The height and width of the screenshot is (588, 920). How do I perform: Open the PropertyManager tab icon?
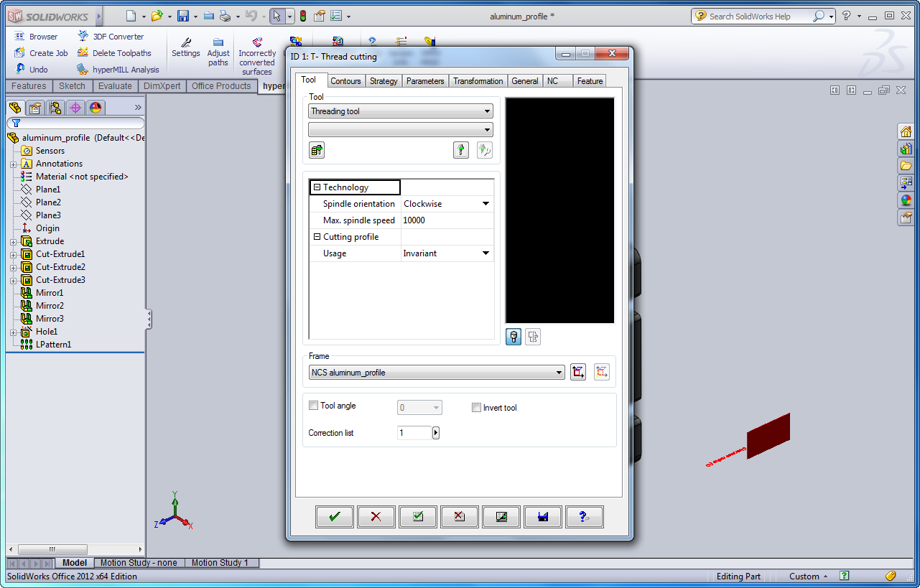[35, 108]
